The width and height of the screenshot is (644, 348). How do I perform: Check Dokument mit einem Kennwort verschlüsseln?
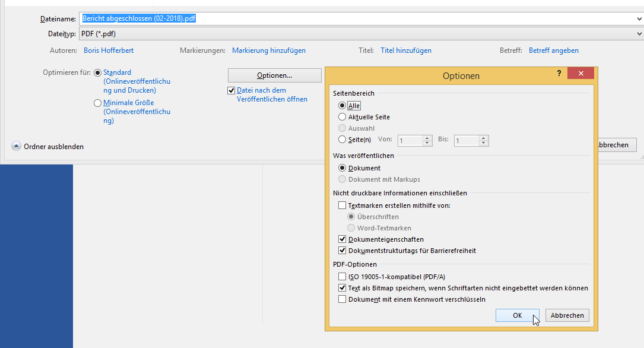[342, 299]
